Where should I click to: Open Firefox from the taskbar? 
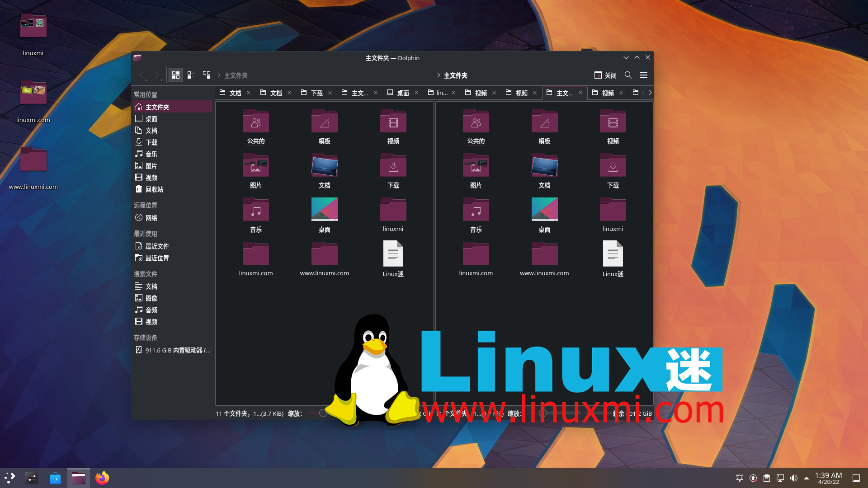[x=102, y=478]
